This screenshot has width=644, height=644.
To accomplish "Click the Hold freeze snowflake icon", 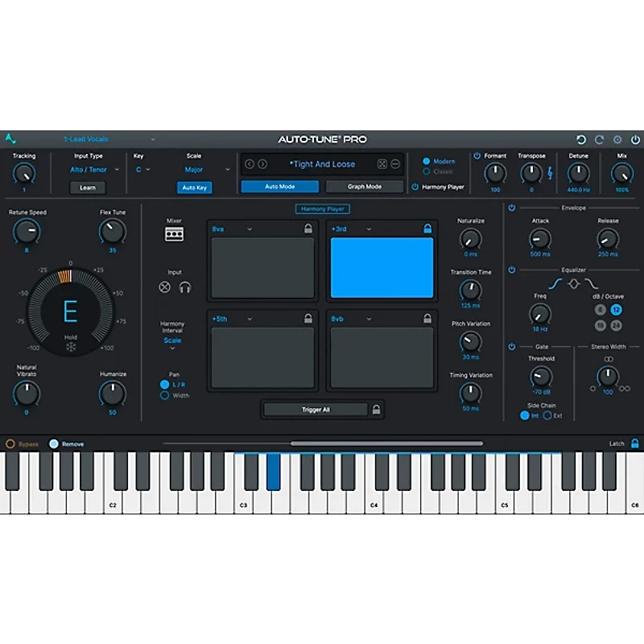I will [71, 348].
